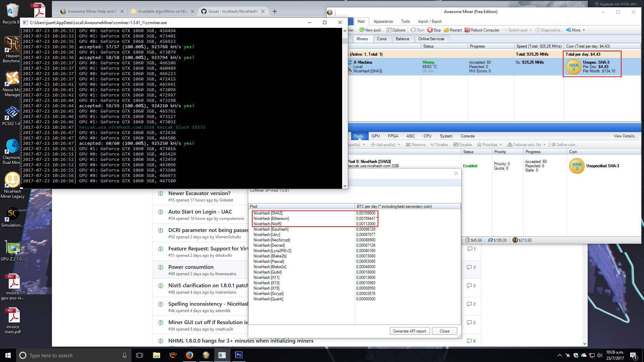Expand the Switch pool dropdown
644x362 pixels.
[x=531, y=30]
